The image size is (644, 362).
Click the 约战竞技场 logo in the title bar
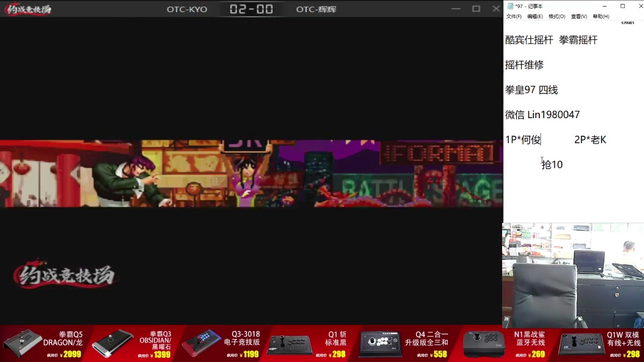(29, 9)
